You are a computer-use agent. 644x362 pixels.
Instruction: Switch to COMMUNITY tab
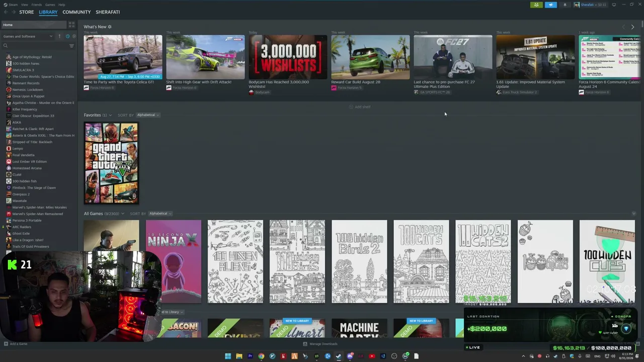coord(76,12)
